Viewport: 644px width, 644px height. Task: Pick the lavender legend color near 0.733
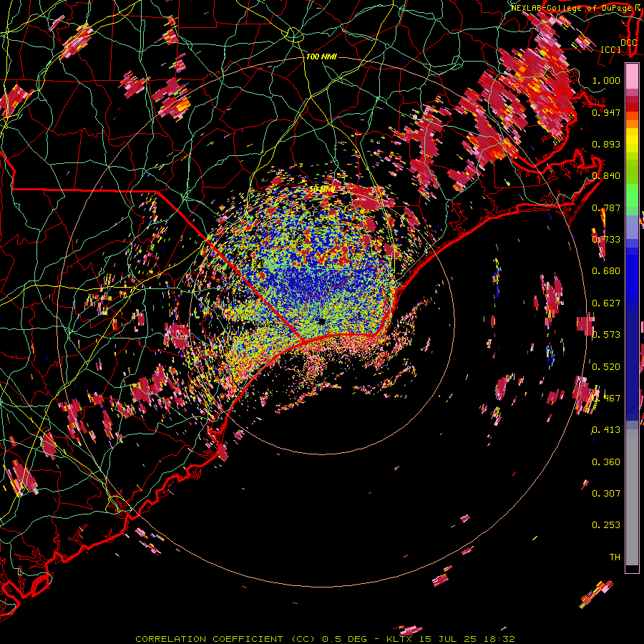[x=632, y=228]
